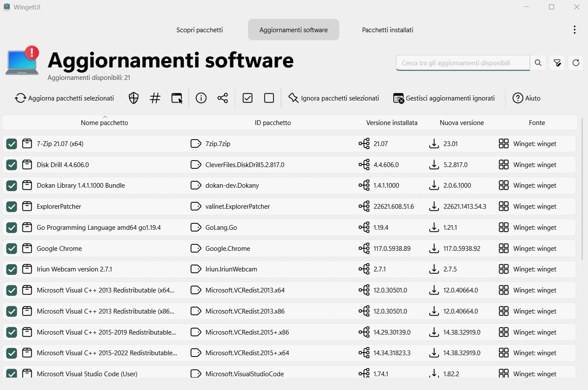Click download icon beside 117.0.5938.92
This screenshot has width=588, height=390.
(434, 248)
